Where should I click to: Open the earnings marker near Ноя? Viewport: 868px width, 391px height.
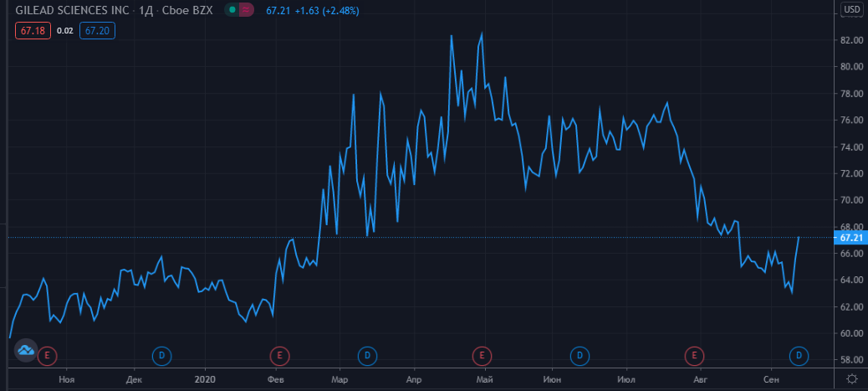click(x=47, y=355)
